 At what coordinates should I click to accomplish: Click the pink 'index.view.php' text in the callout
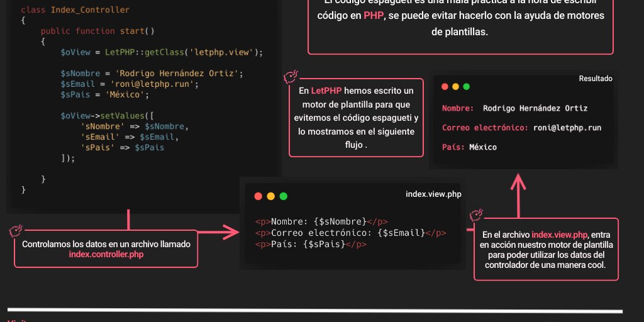click(x=559, y=235)
